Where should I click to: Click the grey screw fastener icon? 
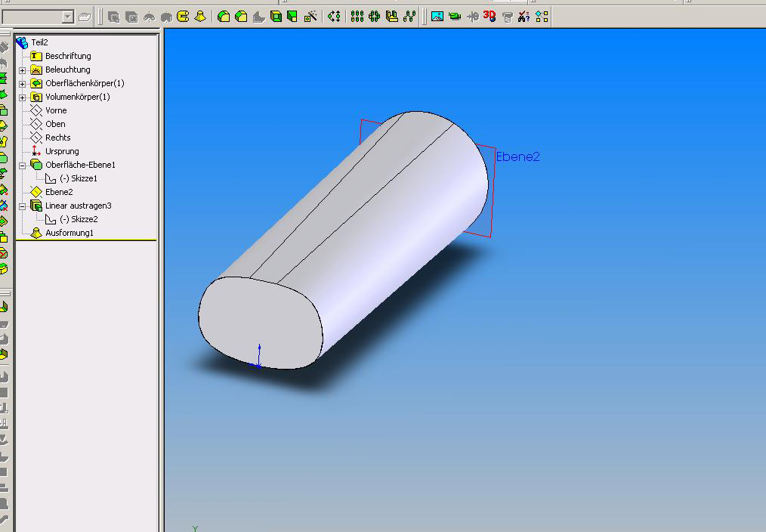508,17
